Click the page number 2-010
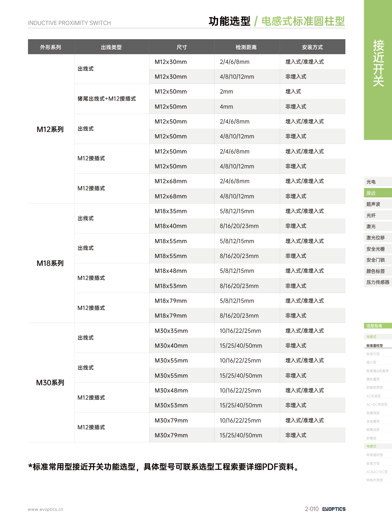 [312, 509]
